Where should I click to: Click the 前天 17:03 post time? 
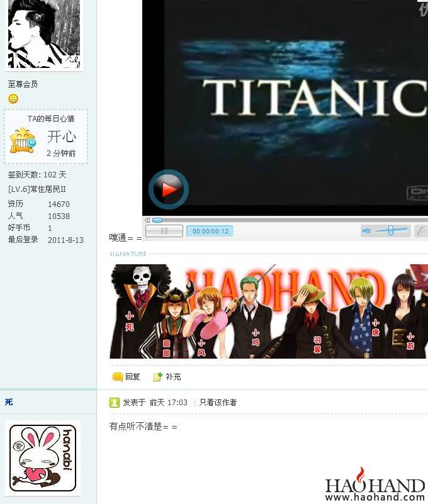coord(168,403)
